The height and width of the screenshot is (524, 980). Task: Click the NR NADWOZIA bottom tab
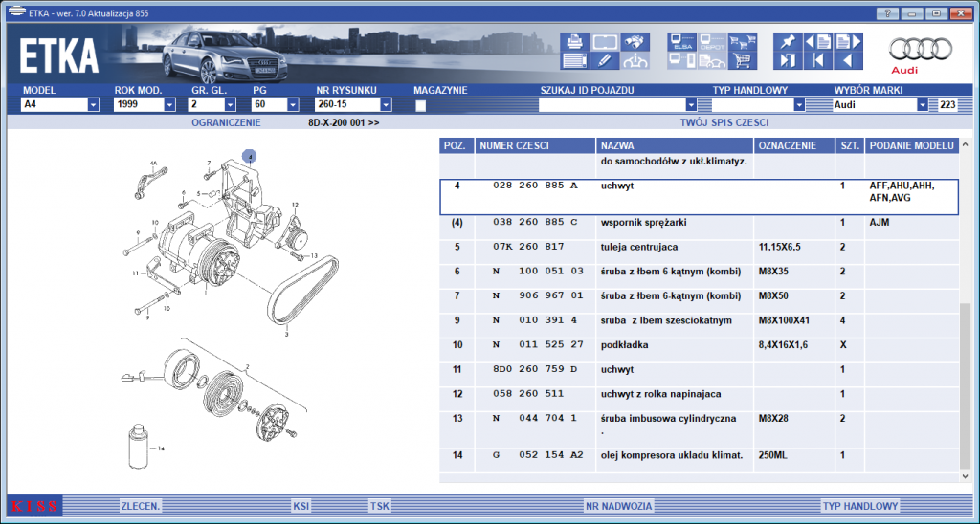tap(619, 506)
